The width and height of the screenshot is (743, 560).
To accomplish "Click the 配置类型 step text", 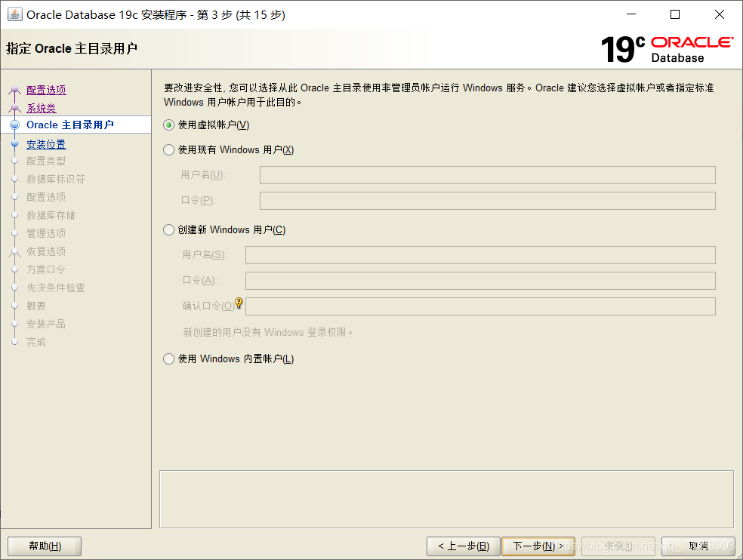I will [46, 161].
